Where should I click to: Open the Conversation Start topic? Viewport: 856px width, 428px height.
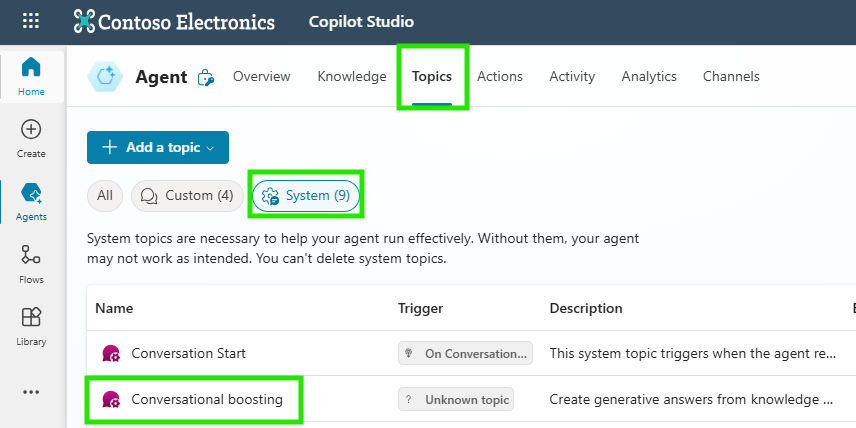[x=188, y=353]
